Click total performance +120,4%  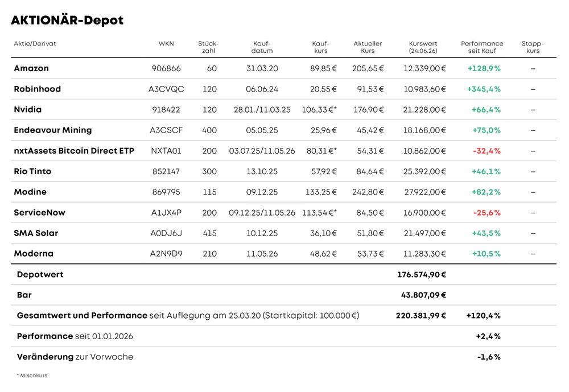point(483,316)
